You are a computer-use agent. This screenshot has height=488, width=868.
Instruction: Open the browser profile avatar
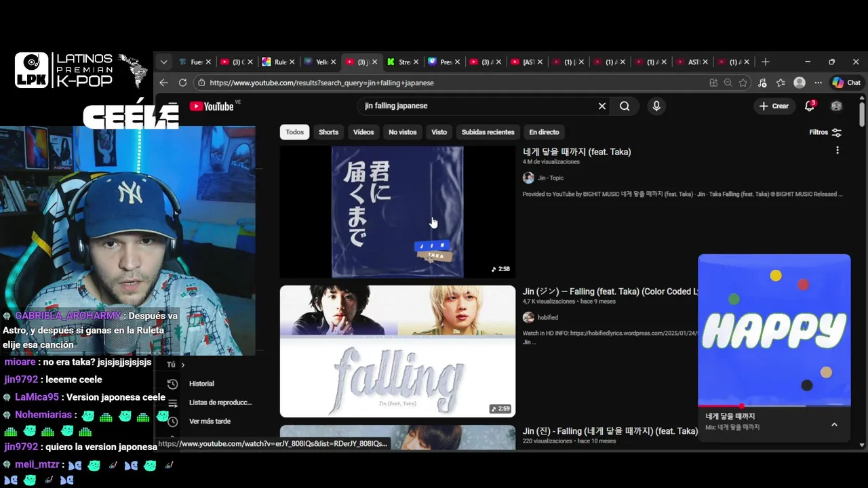(x=800, y=83)
